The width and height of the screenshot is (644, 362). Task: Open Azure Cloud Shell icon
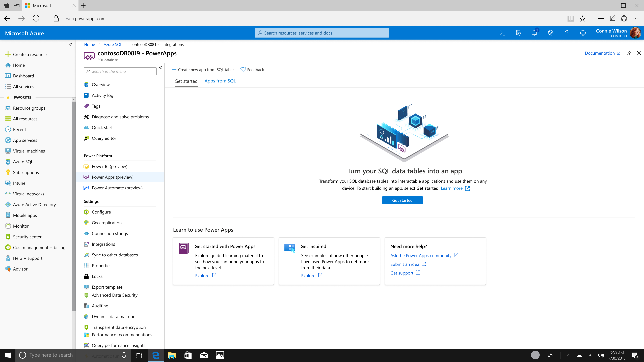click(x=502, y=33)
